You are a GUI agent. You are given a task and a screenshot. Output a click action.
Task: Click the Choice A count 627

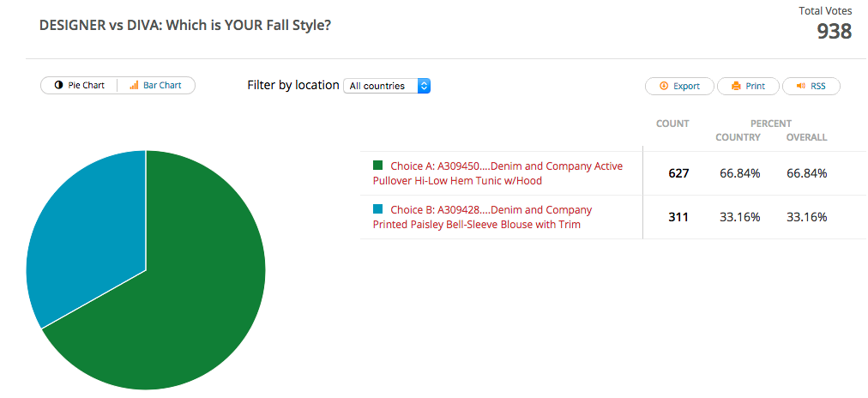[678, 173]
